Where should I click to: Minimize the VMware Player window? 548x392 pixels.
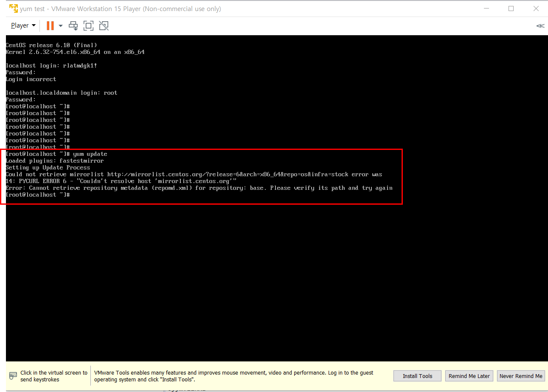(x=487, y=8)
